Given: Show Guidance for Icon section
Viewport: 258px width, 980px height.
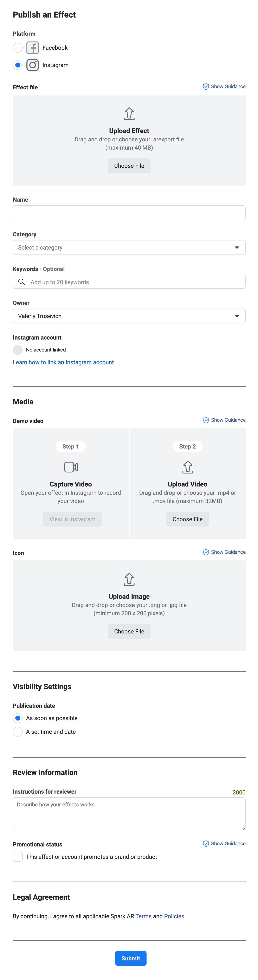Looking at the screenshot, I should pyautogui.click(x=224, y=552).
